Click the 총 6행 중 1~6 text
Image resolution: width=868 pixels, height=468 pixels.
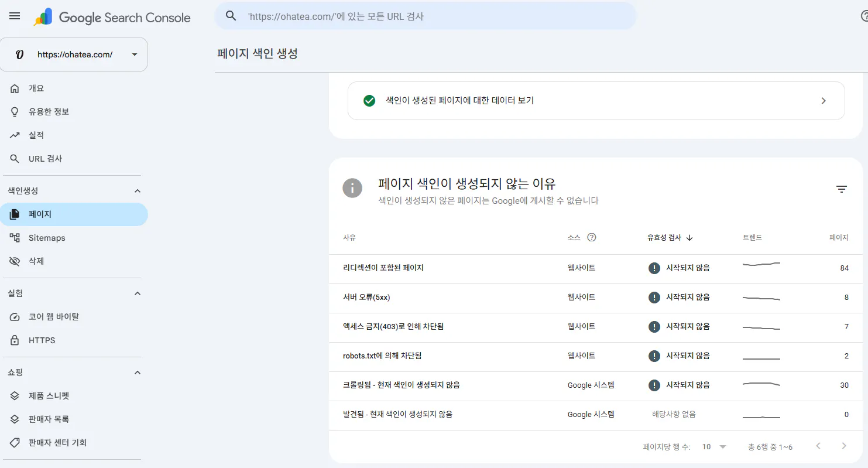click(x=770, y=447)
